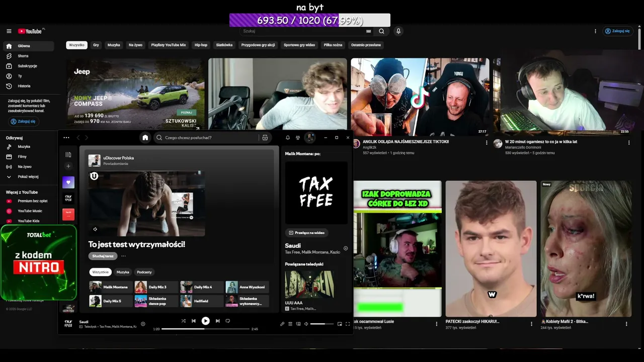Open the YouTube hamburger guide menu
The height and width of the screenshot is (362, 644).
[9, 31]
